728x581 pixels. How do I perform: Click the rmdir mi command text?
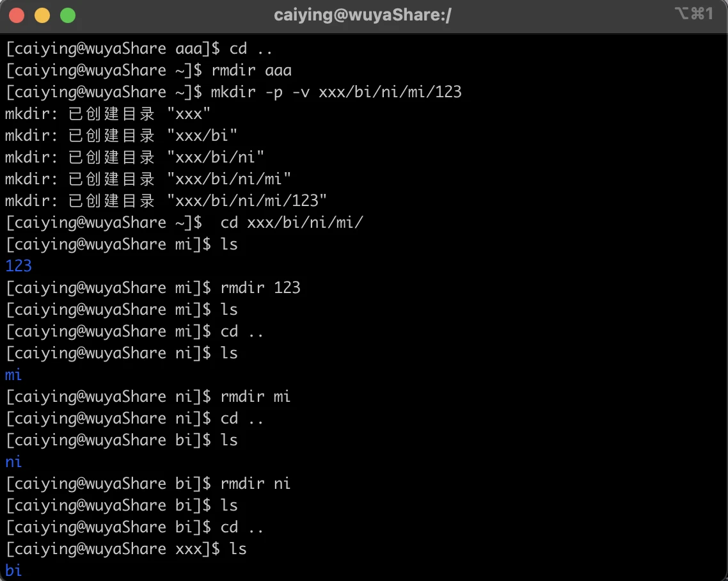[255, 397]
